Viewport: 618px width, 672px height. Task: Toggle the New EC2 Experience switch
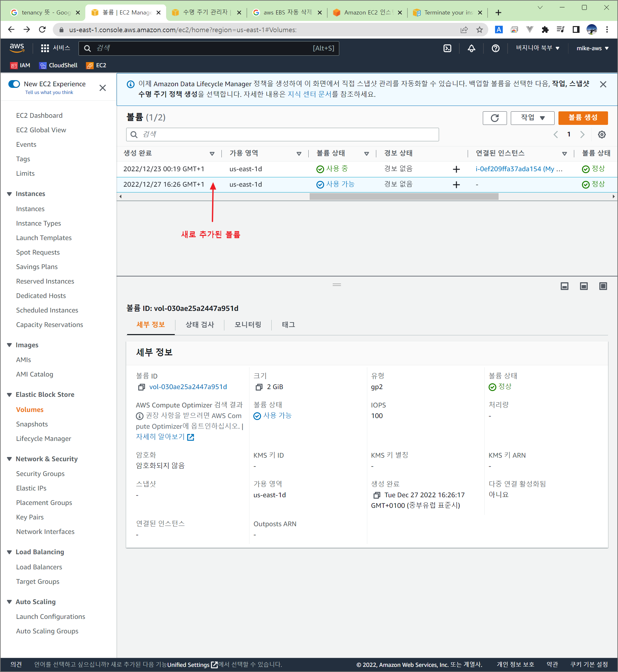point(14,84)
